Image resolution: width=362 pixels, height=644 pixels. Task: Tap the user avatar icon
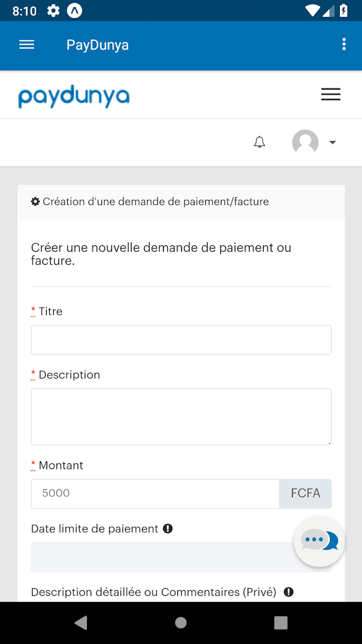click(x=305, y=142)
